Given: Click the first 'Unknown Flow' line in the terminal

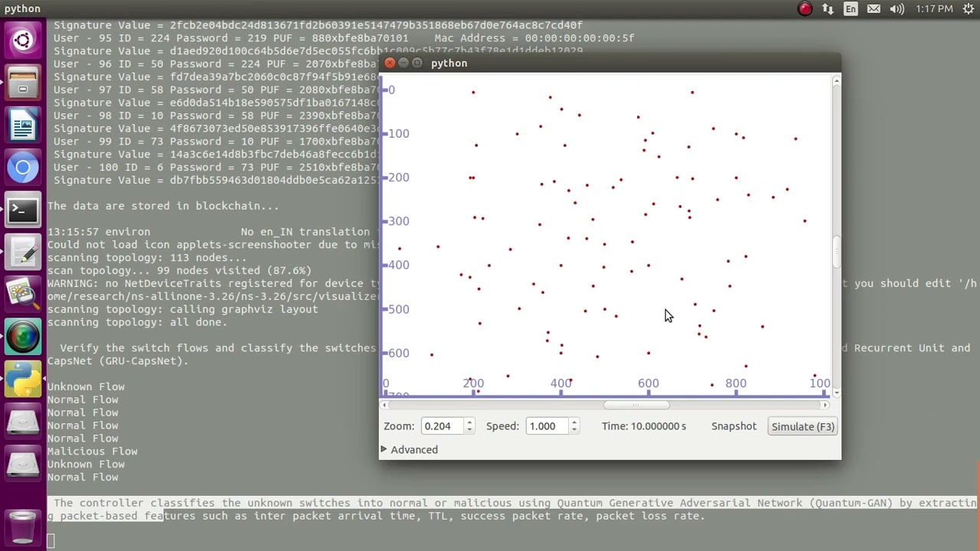Looking at the screenshot, I should 86,387.
